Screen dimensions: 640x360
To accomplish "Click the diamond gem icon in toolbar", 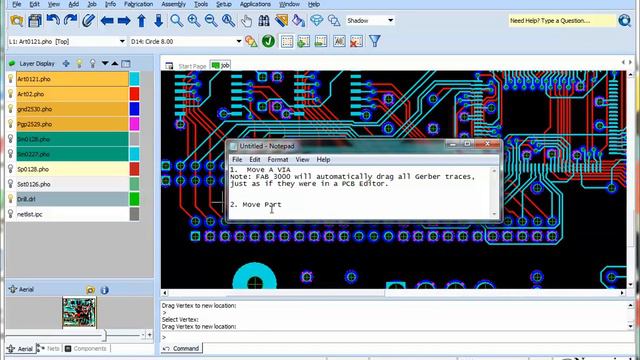I will pos(317,20).
